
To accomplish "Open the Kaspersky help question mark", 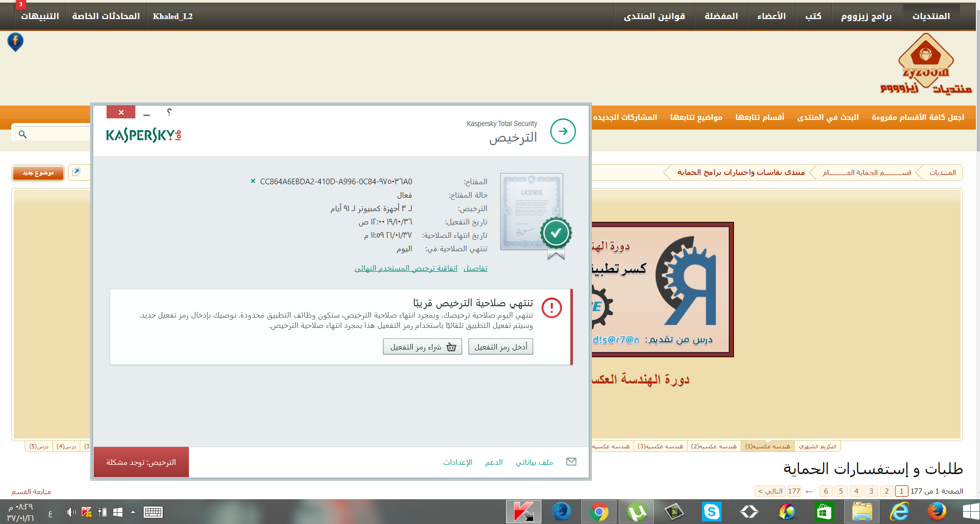I will pos(169,112).
